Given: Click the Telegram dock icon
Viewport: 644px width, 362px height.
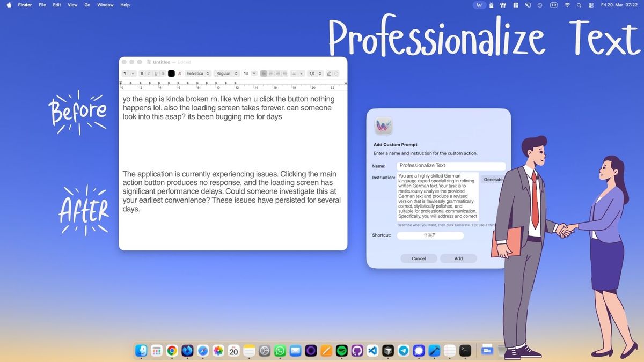Looking at the screenshot, I should point(404,351).
